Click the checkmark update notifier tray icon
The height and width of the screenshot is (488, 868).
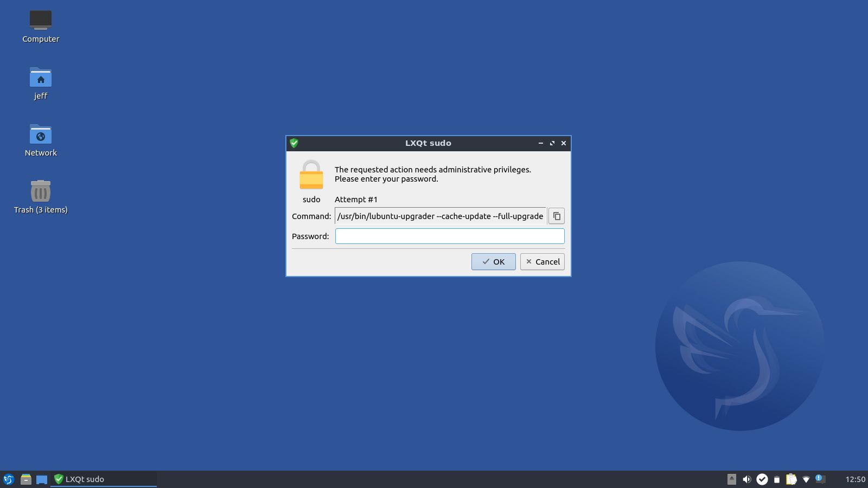coord(762,479)
